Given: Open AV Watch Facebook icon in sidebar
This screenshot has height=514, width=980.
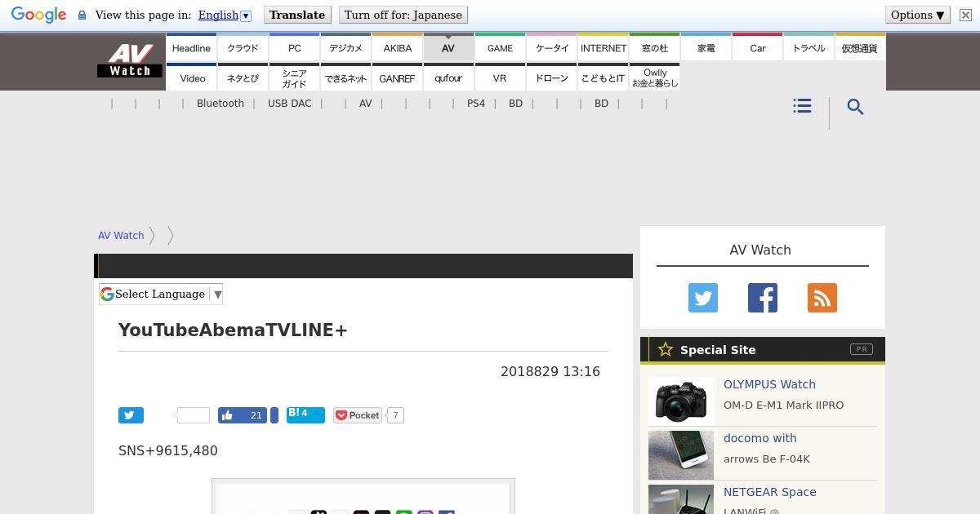Looking at the screenshot, I should (763, 298).
